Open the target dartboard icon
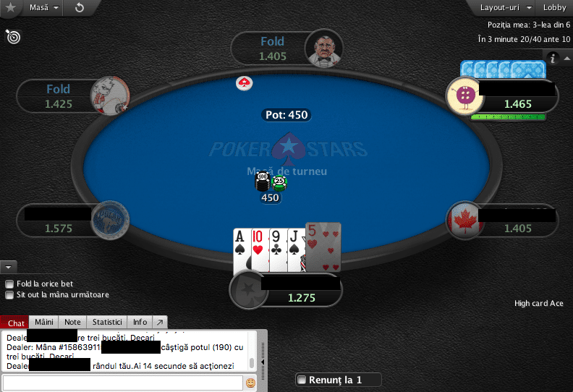Screen dimensions: 573x392 (x=13, y=37)
